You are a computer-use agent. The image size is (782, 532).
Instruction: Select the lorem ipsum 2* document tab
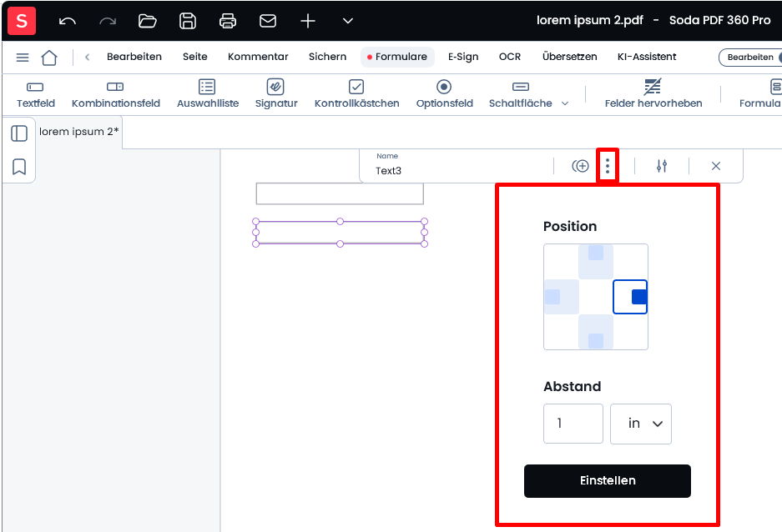pyautogui.click(x=78, y=132)
